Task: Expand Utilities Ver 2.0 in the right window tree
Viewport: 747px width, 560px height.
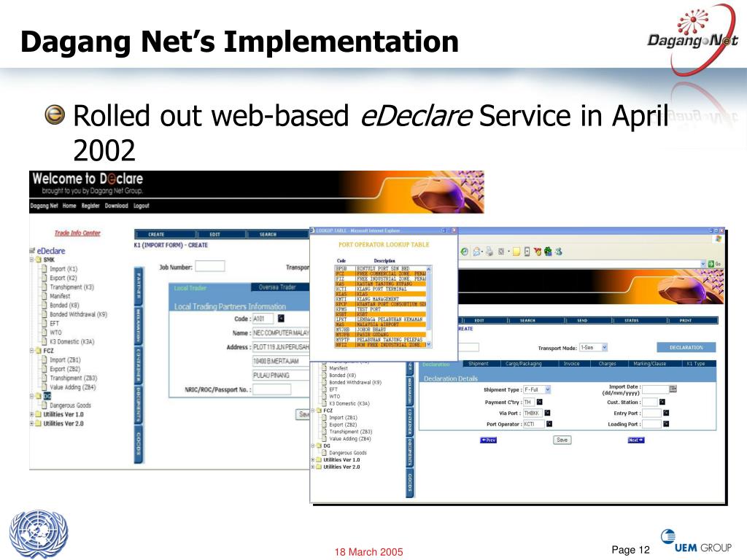Action: [313, 467]
